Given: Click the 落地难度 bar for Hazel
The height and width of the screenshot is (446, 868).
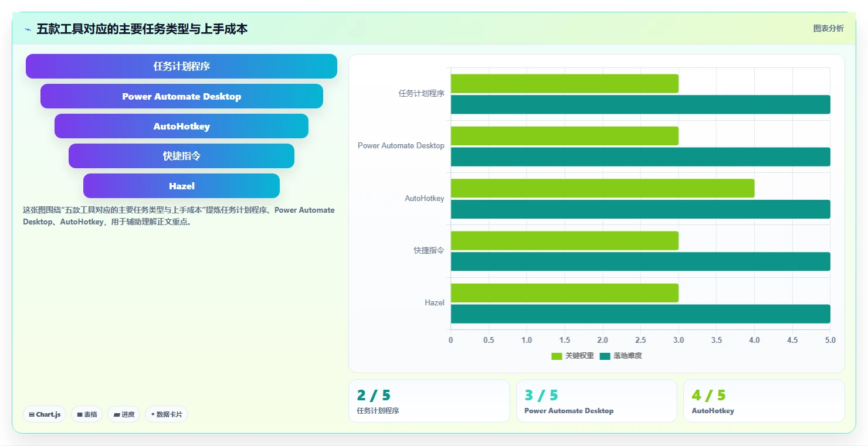Looking at the screenshot, I should (640, 314).
